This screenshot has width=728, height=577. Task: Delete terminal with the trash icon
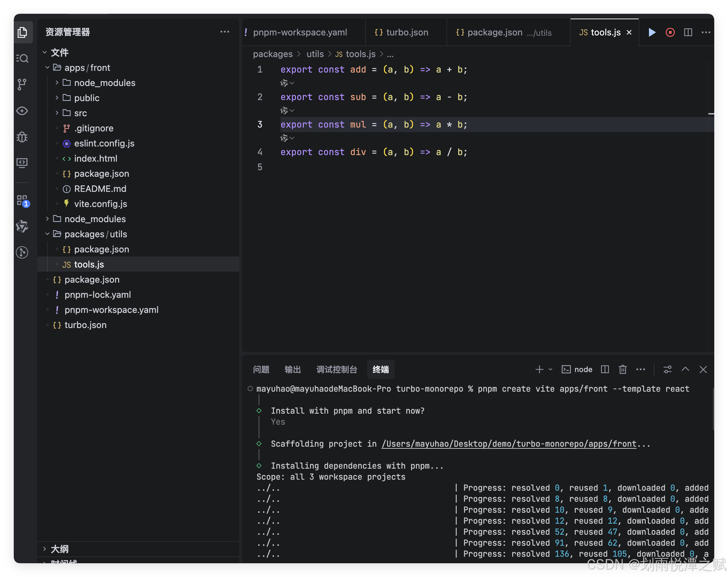622,369
